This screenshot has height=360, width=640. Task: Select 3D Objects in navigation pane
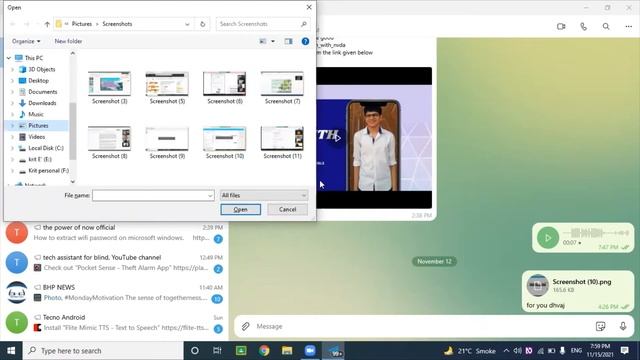[x=41, y=69]
